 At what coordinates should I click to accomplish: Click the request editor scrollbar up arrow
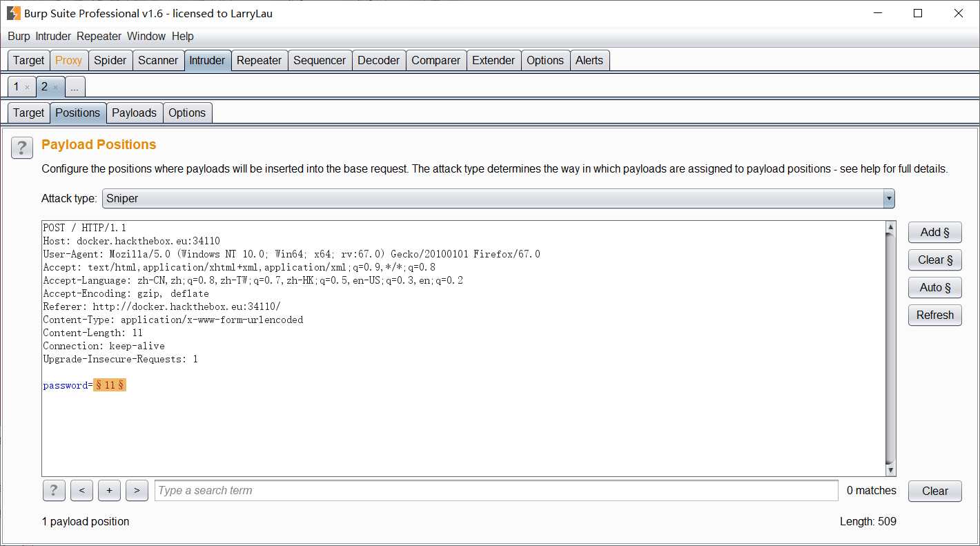click(x=891, y=227)
